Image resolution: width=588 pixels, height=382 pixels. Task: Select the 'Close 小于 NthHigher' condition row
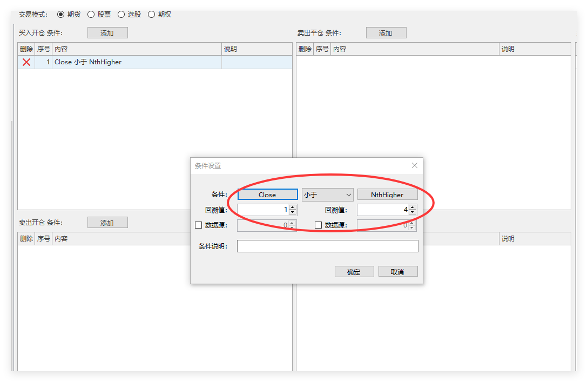pyautogui.click(x=135, y=62)
